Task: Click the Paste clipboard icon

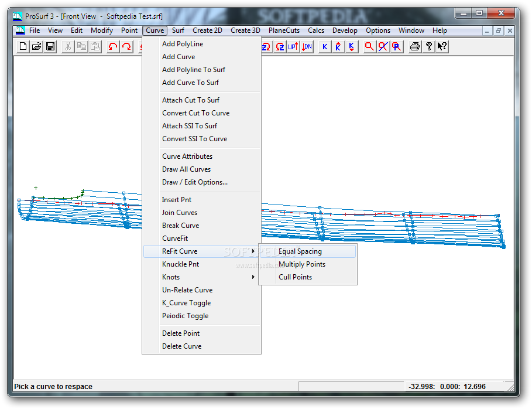Action: coord(95,46)
